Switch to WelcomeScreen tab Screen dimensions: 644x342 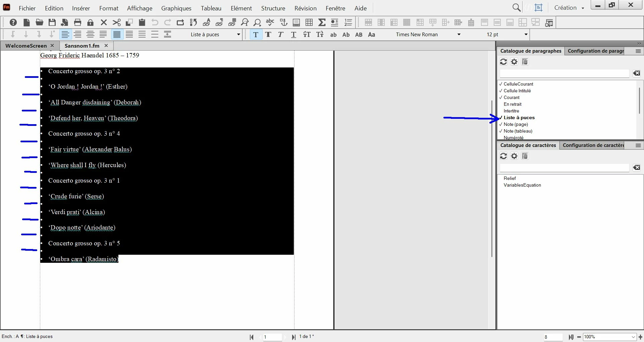[x=26, y=46]
